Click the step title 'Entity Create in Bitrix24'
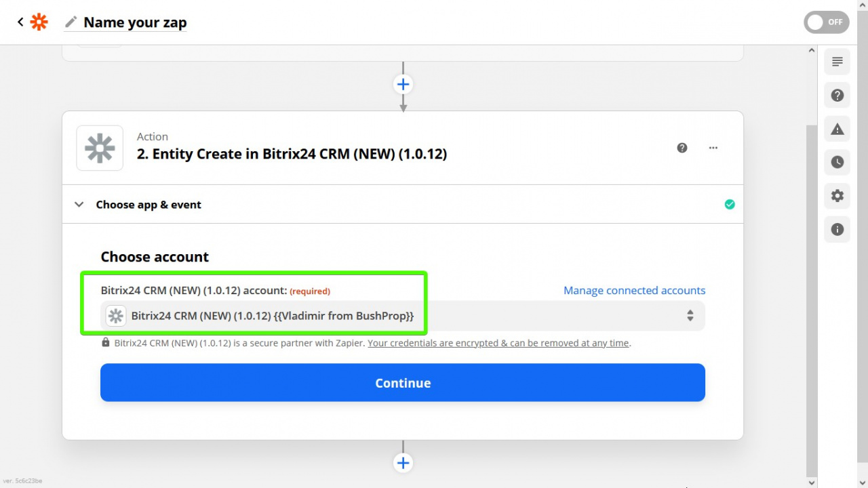868x488 pixels. click(292, 154)
